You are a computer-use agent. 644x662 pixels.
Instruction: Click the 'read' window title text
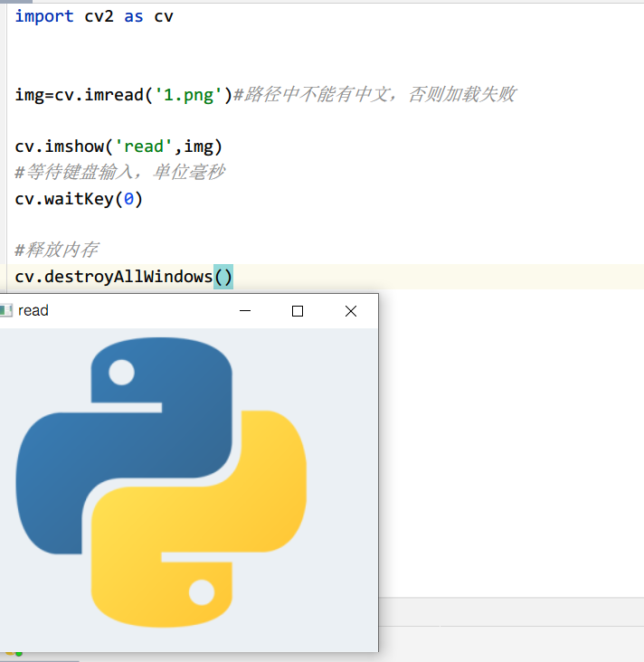(x=33, y=311)
